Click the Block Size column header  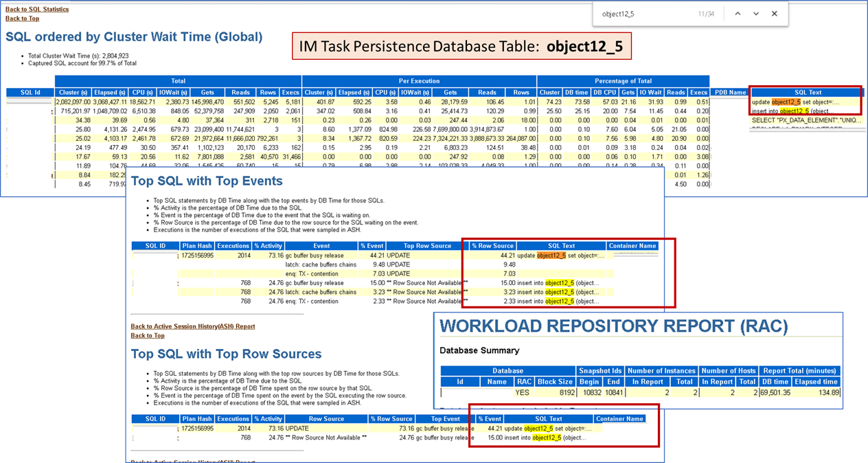click(555, 381)
